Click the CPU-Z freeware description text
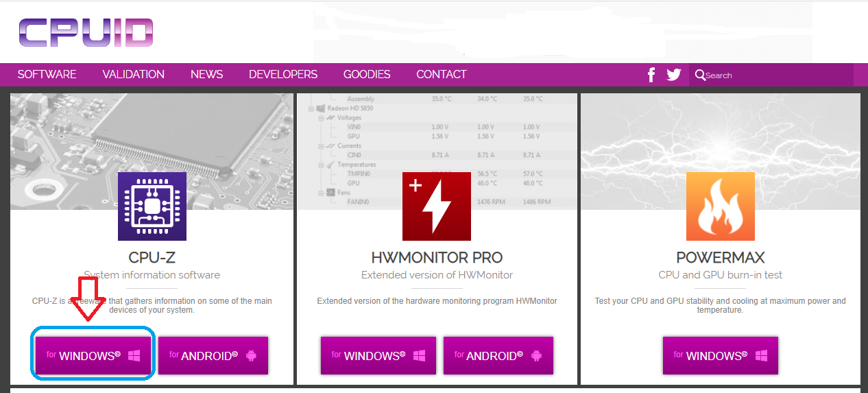The image size is (868, 393). [152, 305]
